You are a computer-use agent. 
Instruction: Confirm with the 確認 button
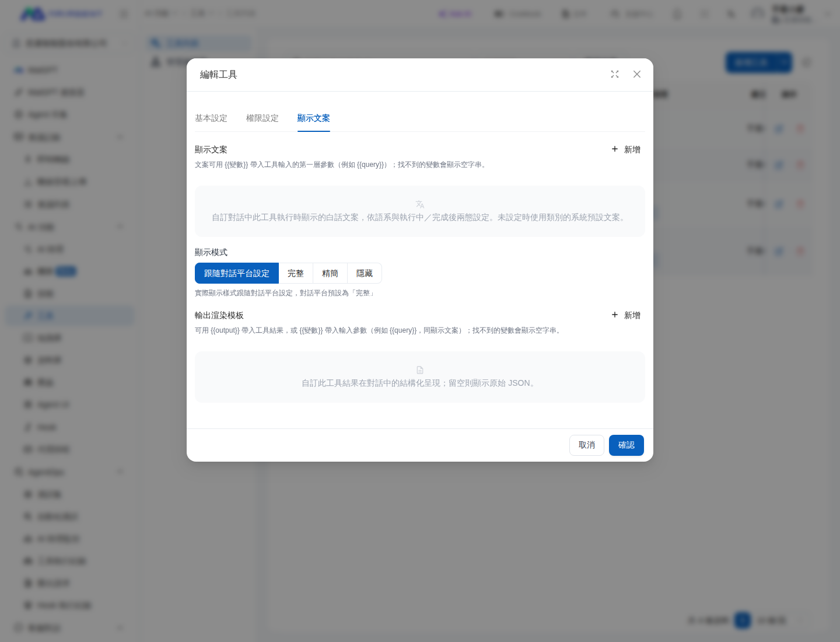(626, 445)
